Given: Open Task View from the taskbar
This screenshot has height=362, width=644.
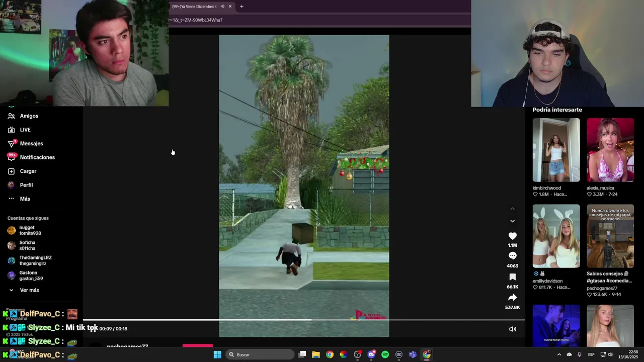Looking at the screenshot, I should (x=302, y=354).
